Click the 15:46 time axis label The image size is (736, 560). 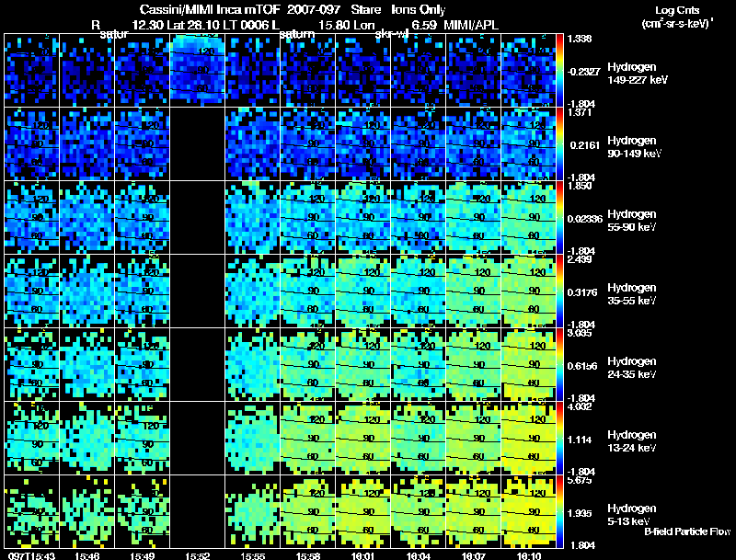click(x=86, y=555)
